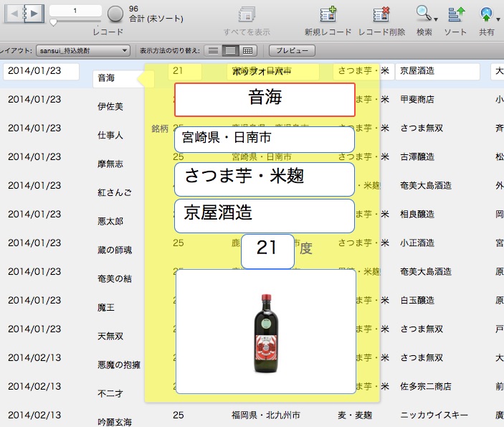This screenshot has width=504, height=427.
Task: Click the 宮崎県・日南市 field in popover
Action: coord(265,139)
